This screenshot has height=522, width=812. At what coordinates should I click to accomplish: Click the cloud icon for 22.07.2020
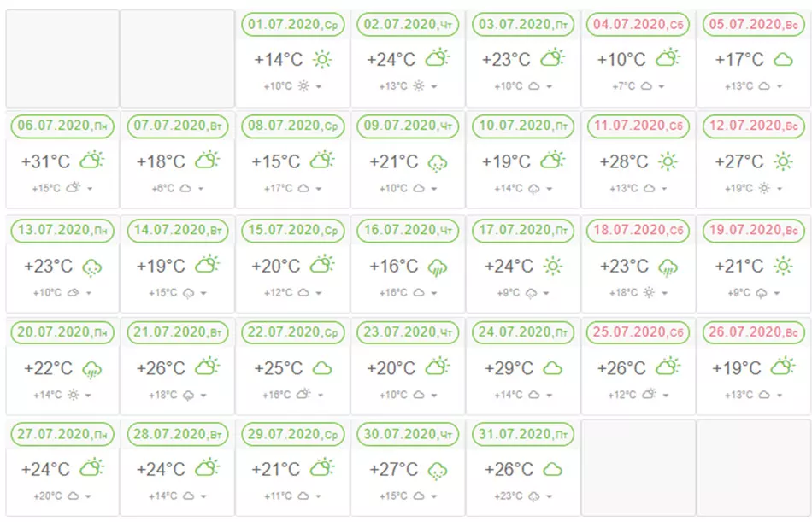coord(322,369)
